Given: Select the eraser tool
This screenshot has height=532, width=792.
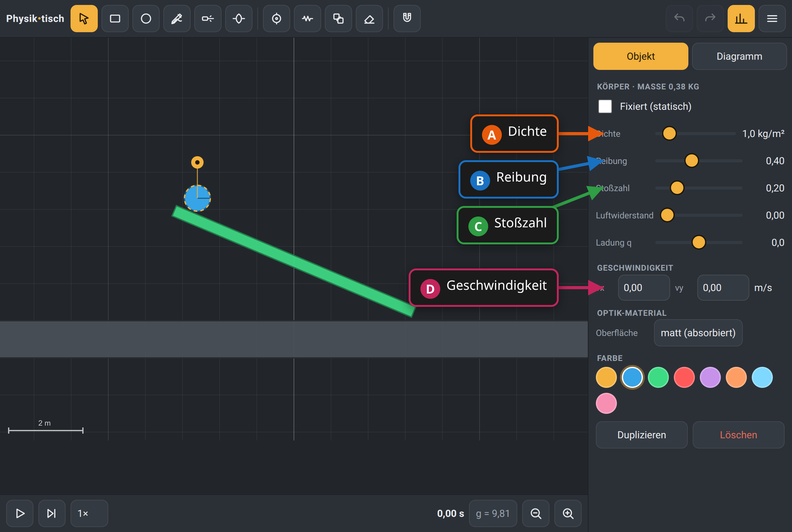Looking at the screenshot, I should [369, 18].
